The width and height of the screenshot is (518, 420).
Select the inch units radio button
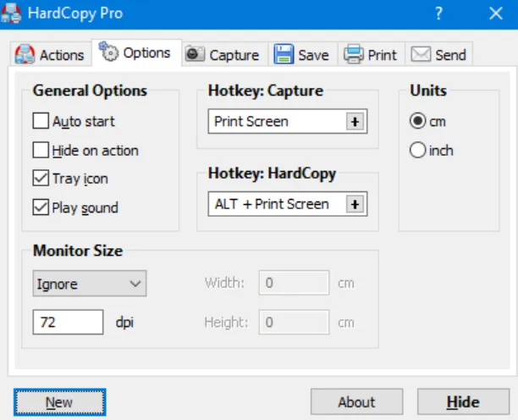coord(417,150)
